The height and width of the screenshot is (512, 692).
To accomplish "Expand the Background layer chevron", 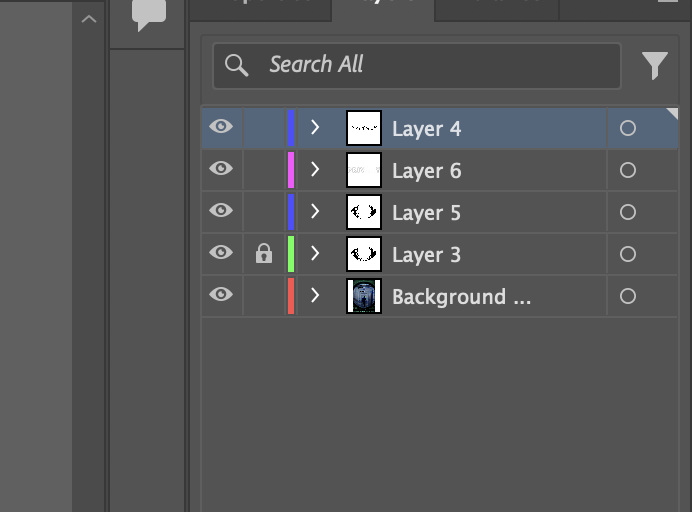I will pos(315,296).
